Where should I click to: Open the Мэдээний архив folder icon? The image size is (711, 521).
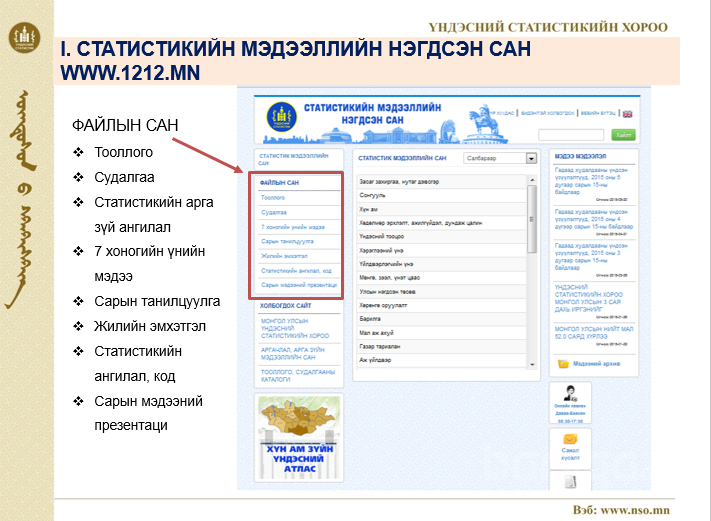(564, 363)
